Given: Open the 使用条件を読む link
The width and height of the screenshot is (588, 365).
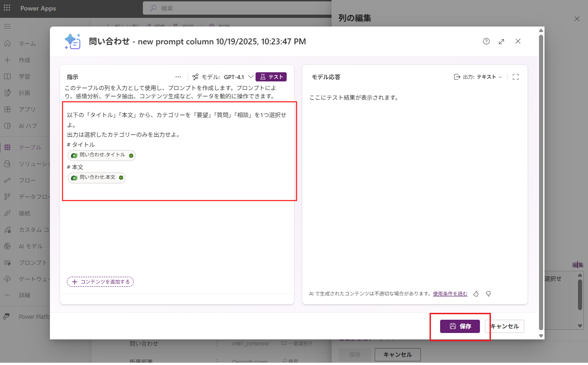Looking at the screenshot, I should point(450,294).
